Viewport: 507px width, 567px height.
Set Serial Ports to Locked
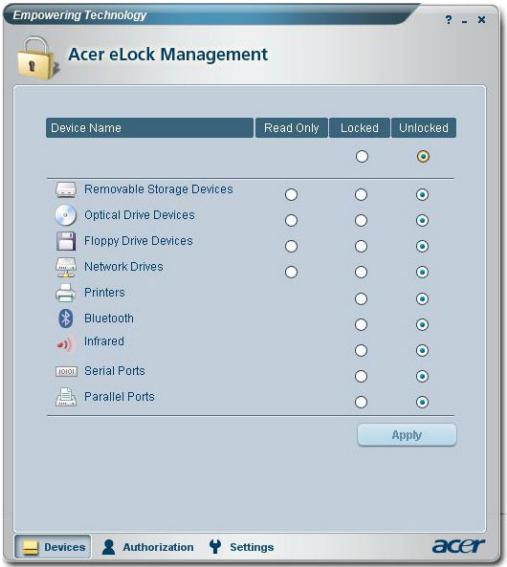361,376
